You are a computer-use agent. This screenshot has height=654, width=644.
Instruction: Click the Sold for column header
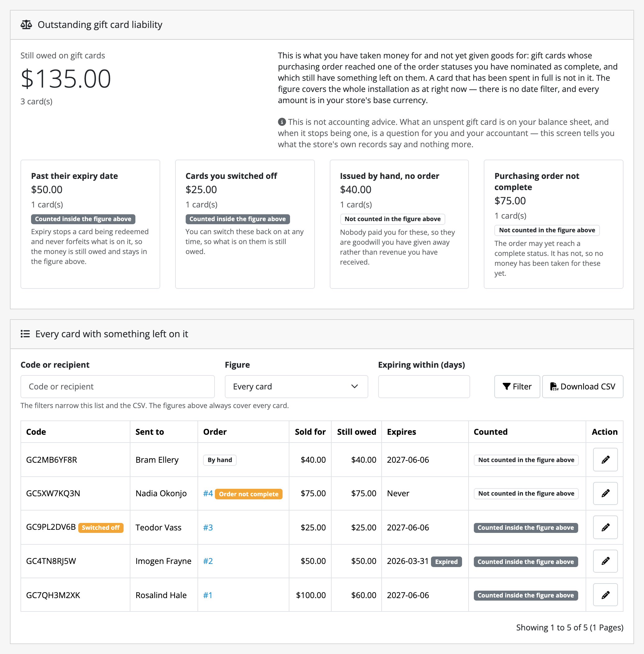310,432
